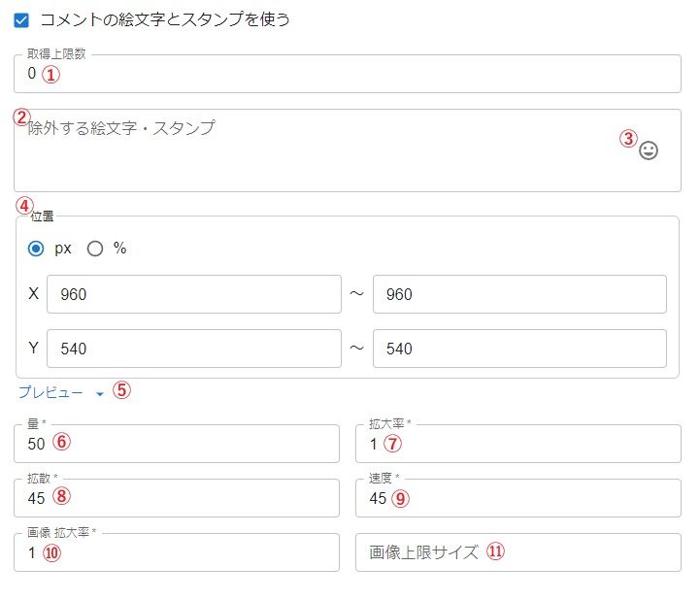Select the px position unit
This screenshot has width=700, height=600.
[37, 249]
